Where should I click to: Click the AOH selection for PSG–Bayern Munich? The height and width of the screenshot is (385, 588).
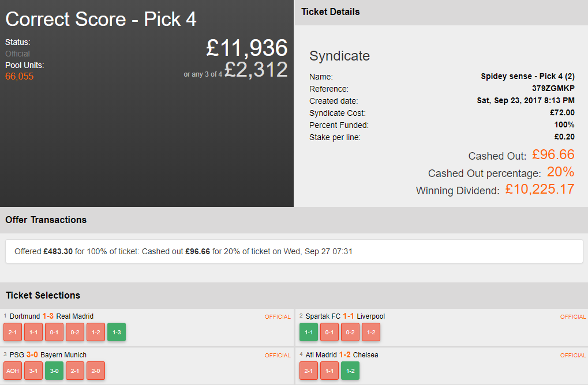(13, 371)
